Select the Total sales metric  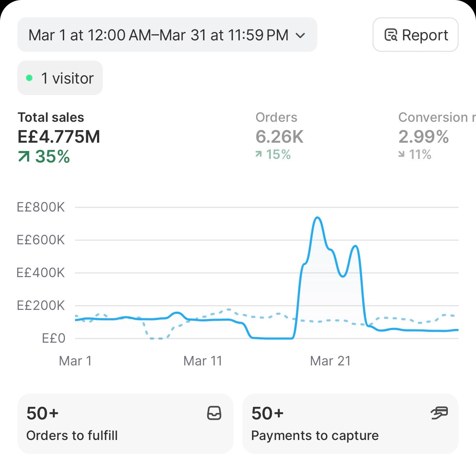point(59,138)
